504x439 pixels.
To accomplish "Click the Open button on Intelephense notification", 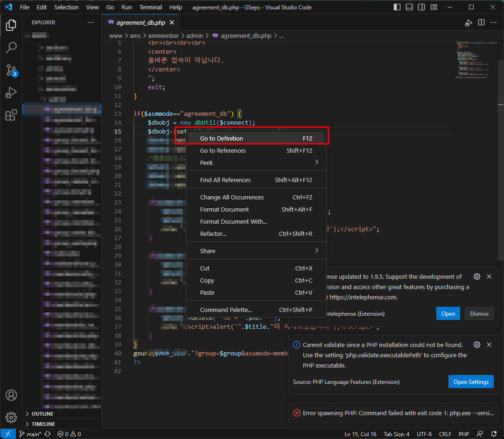I will point(448,313).
